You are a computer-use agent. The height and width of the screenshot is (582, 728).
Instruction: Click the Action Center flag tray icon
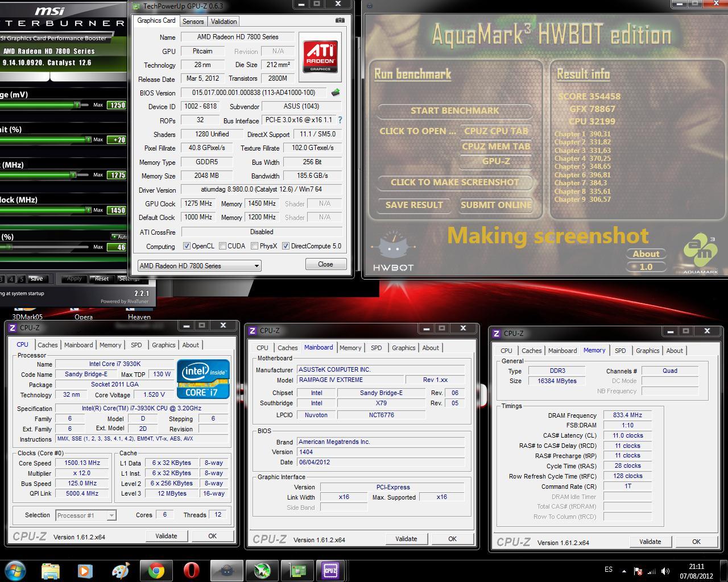pyautogui.click(x=638, y=571)
